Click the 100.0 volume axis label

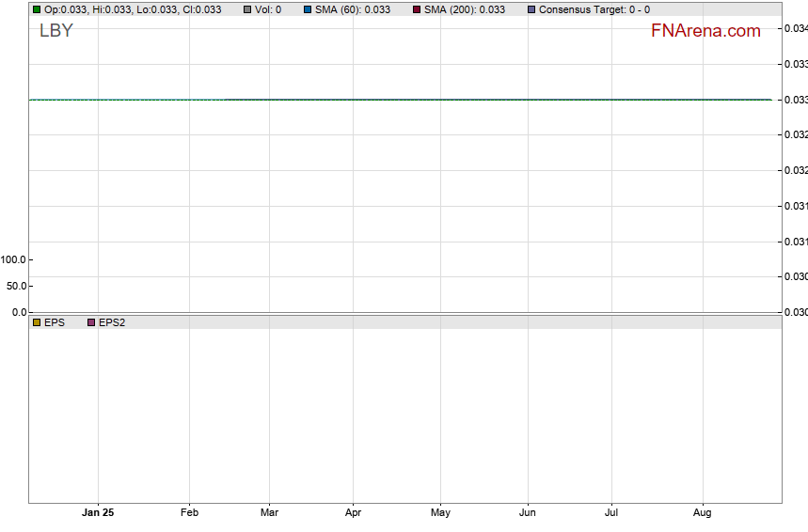pyautogui.click(x=13, y=259)
